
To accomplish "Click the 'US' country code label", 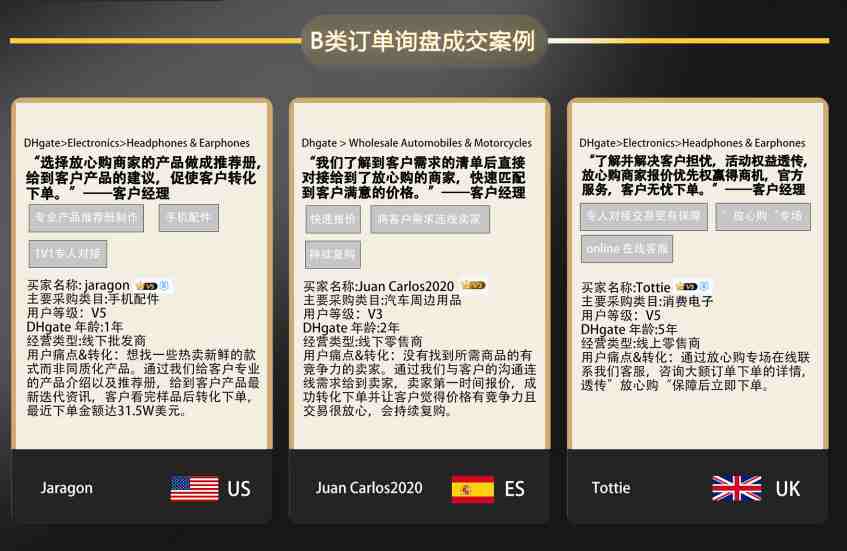I will point(239,489).
